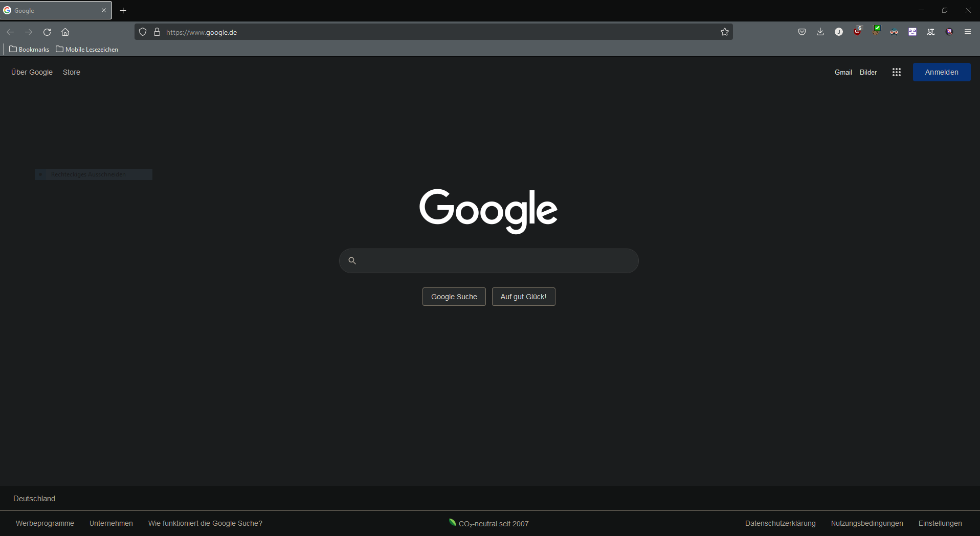Open the tracking protection shield icon
This screenshot has width=980, height=536.
click(143, 32)
